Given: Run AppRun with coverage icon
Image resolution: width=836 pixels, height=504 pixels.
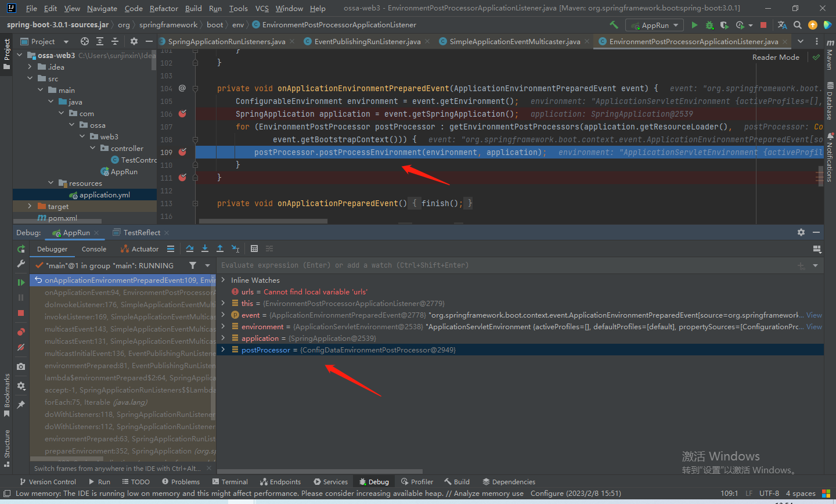Looking at the screenshot, I should coord(724,25).
